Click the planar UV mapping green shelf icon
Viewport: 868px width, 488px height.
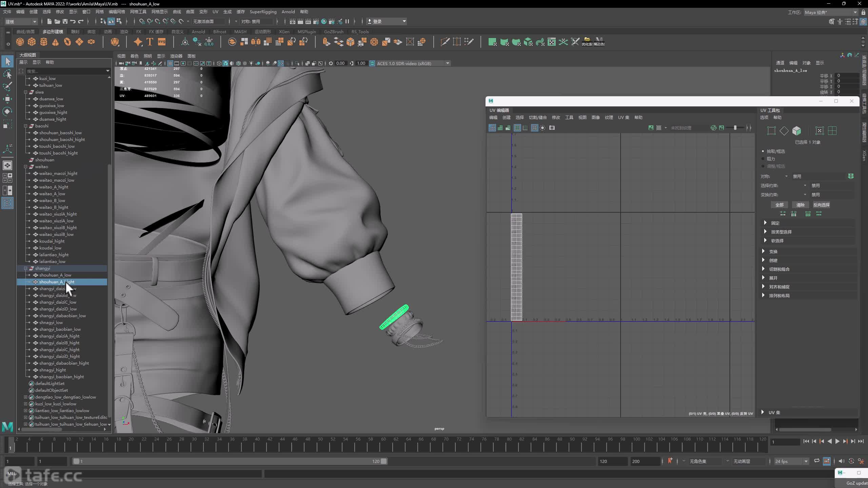[x=492, y=42]
